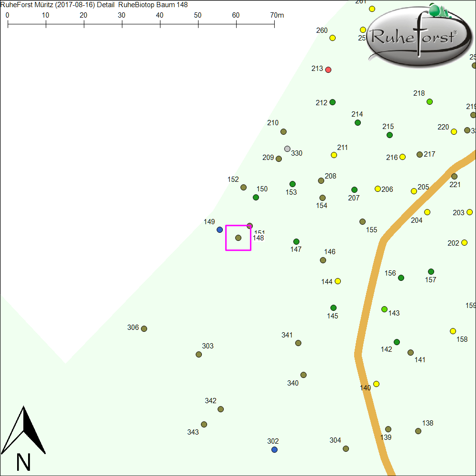Viewport: 476px width, 476px height.
Task: Click the red tree marker 213
Action: pyautogui.click(x=328, y=69)
